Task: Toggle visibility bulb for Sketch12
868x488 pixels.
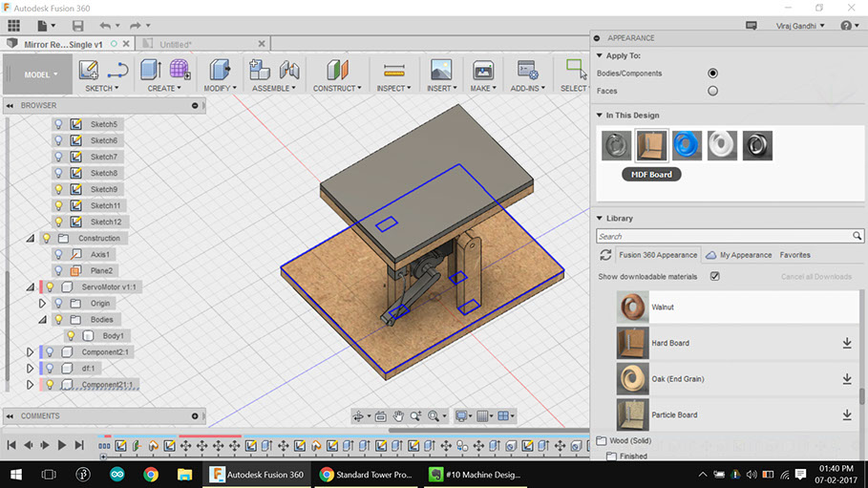Action: coord(58,222)
